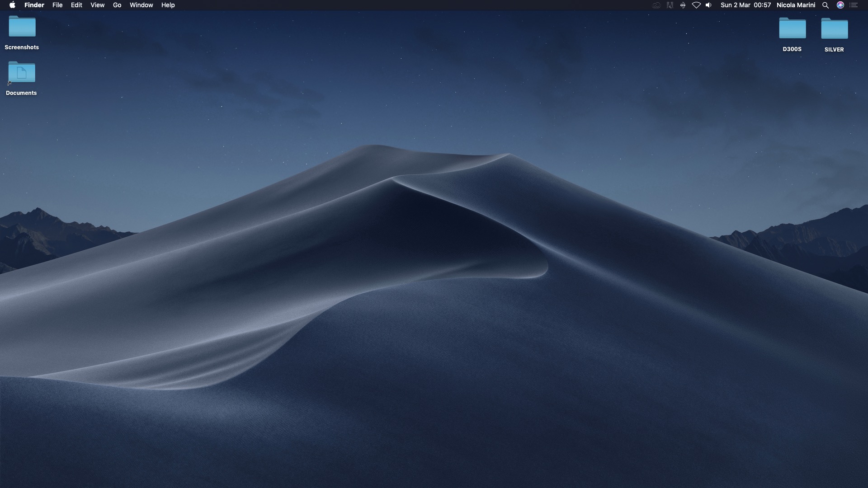Viewport: 868px width, 488px height.
Task: Activate Siri from menu bar
Action: click(840, 5)
